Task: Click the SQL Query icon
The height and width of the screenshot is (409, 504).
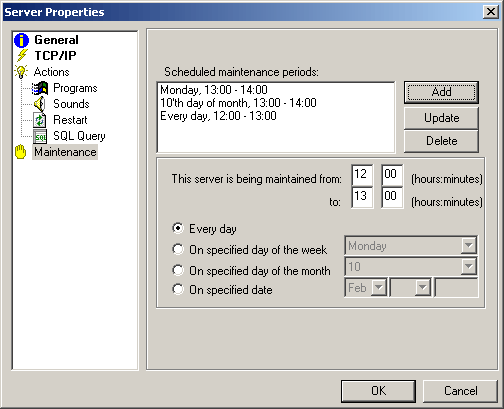Action: pyautogui.click(x=40, y=136)
